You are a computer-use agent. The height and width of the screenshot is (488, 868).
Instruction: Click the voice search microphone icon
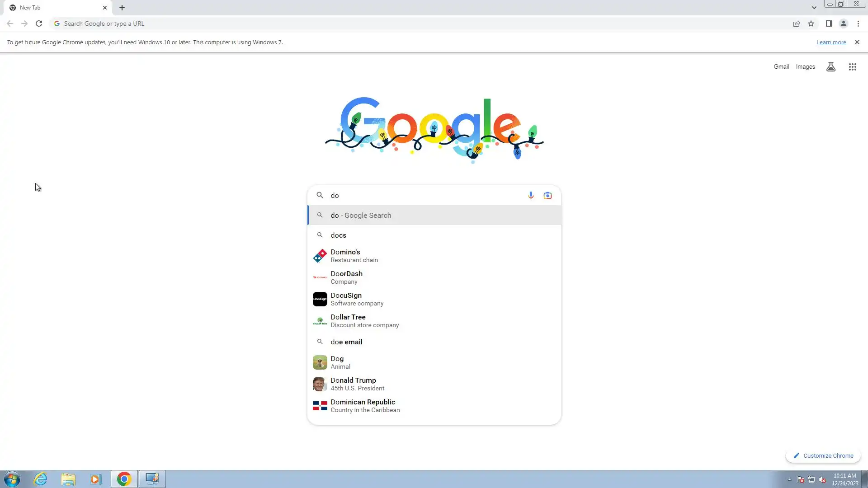point(531,195)
